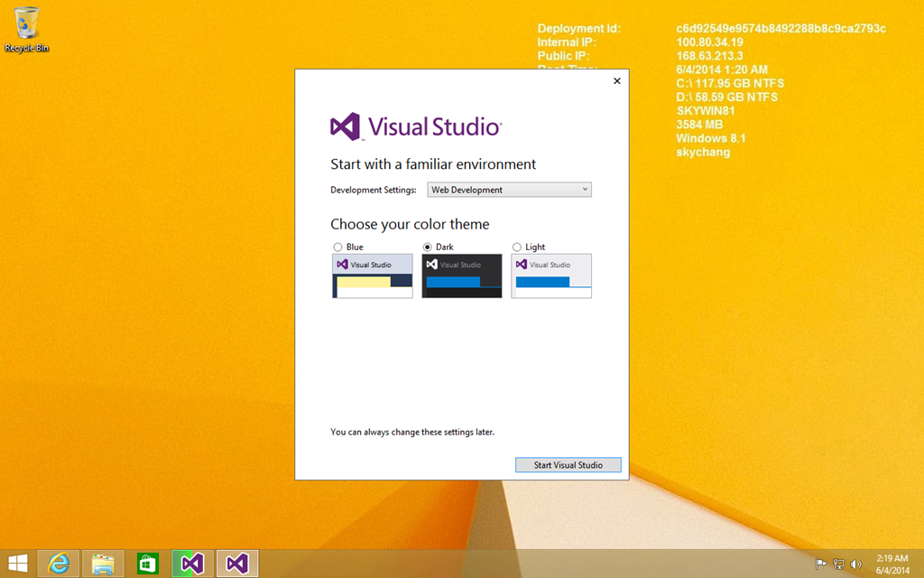Open the Recycle Bin desktop icon

26,30
